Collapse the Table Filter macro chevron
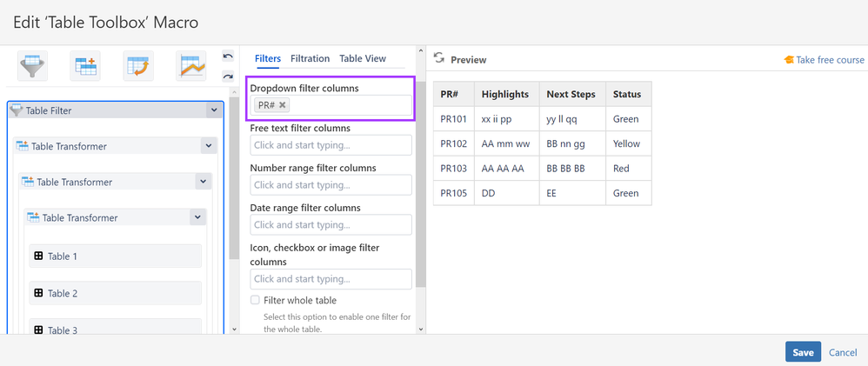Viewport: 868px width, 366px height. pos(213,110)
